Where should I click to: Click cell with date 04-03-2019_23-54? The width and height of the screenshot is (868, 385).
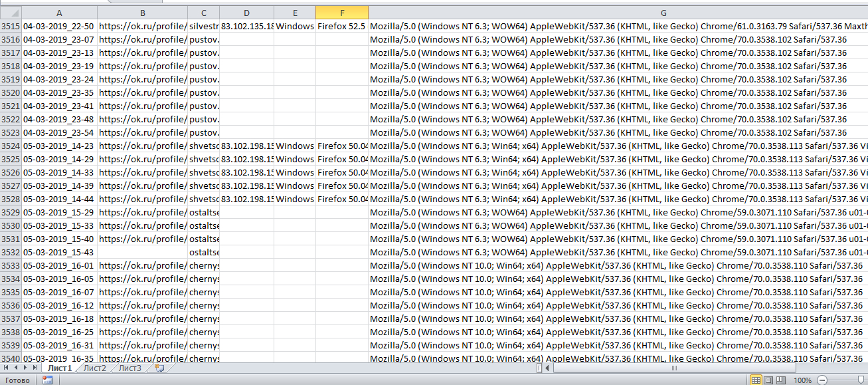60,132
